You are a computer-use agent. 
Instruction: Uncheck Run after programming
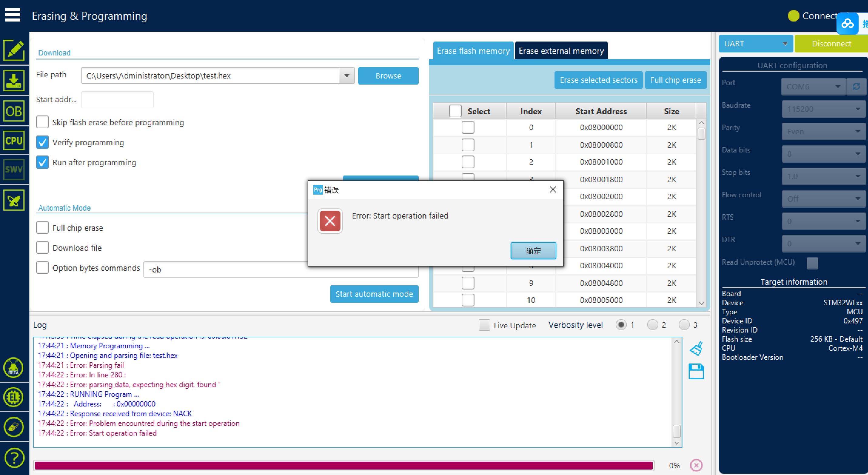[42, 162]
